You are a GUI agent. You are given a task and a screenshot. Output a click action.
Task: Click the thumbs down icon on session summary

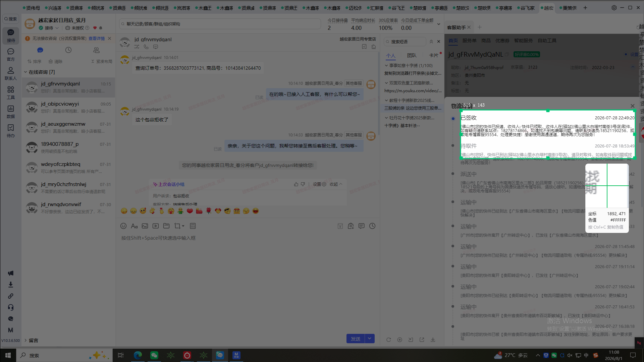(303, 184)
